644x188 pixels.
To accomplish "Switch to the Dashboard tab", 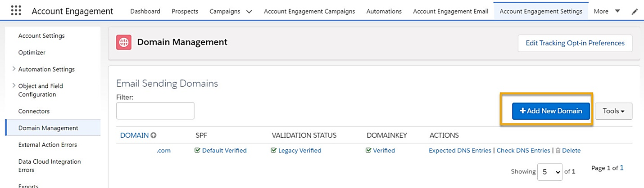I will tap(145, 11).
